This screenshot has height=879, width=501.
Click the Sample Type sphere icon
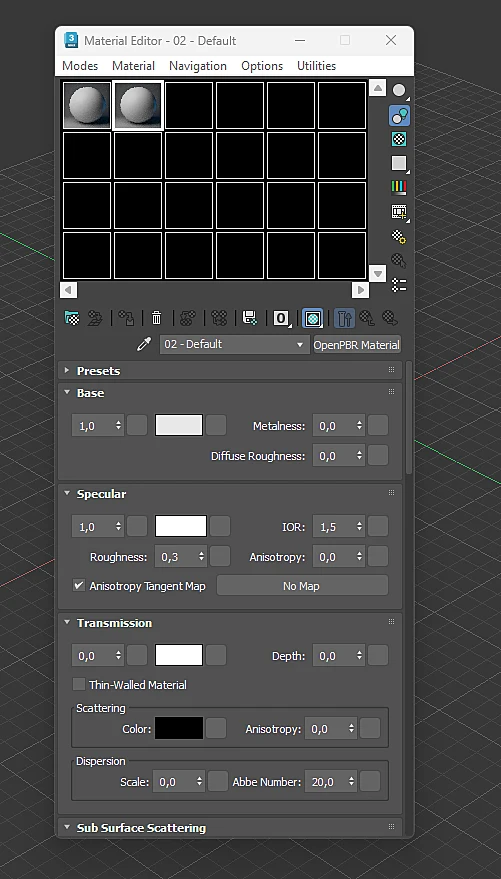[399, 90]
